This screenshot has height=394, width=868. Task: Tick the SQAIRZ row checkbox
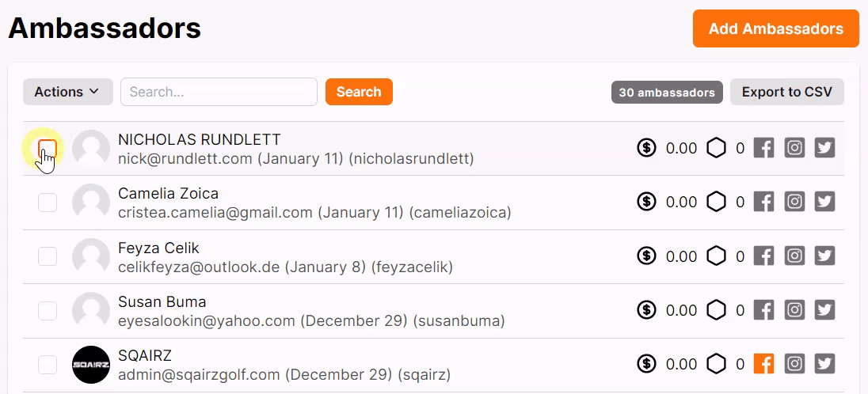pyautogui.click(x=47, y=365)
